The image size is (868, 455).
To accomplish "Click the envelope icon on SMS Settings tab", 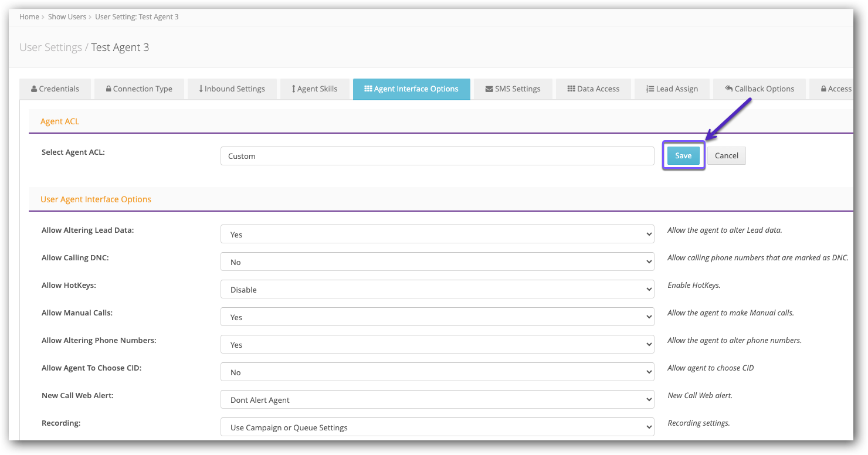I will (x=488, y=89).
